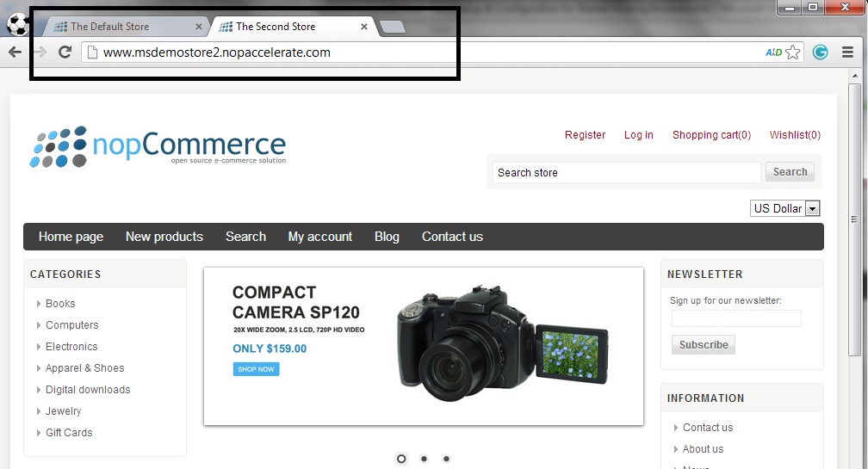Open New products menu item
This screenshot has height=469, width=868.
pos(164,237)
